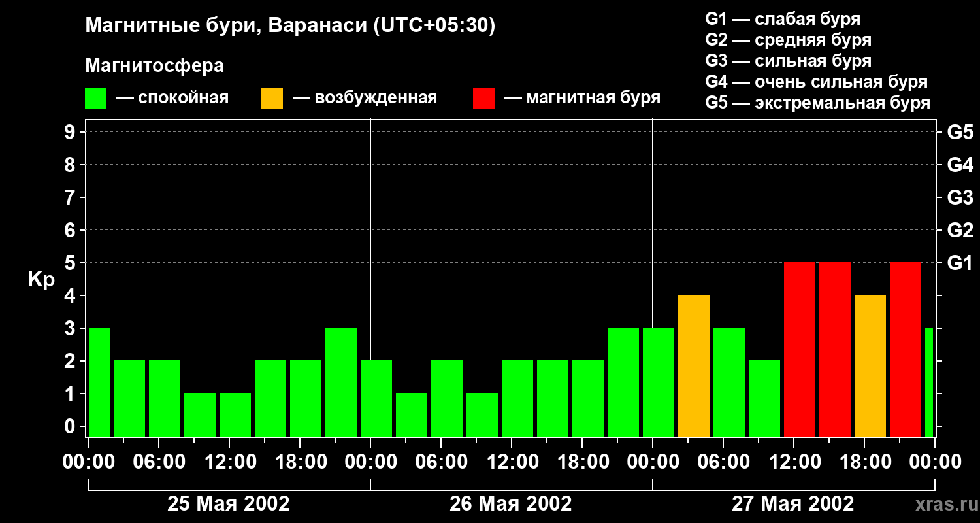Click the '06:00' time label above 26 May
The height and width of the screenshot is (523, 980).
[x=441, y=462]
